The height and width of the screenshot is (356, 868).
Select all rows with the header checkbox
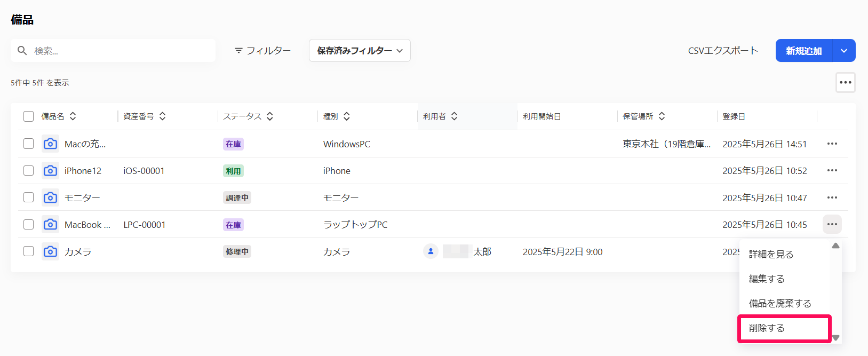tap(29, 116)
